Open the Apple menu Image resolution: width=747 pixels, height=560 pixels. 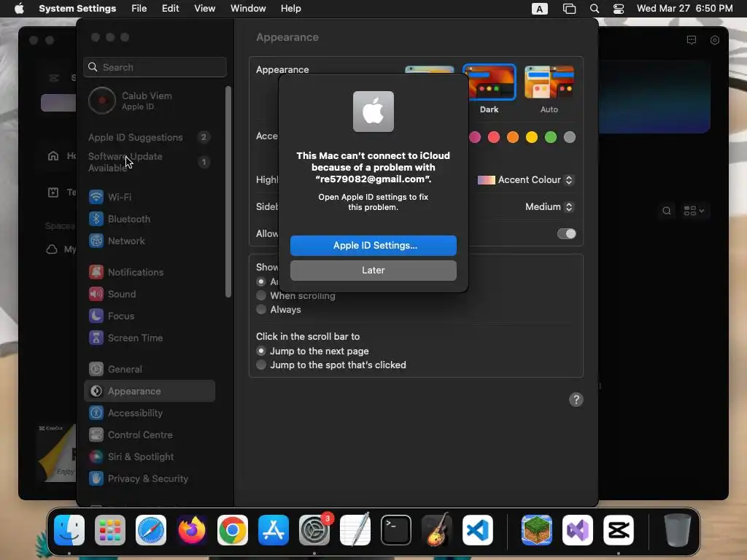coord(19,9)
